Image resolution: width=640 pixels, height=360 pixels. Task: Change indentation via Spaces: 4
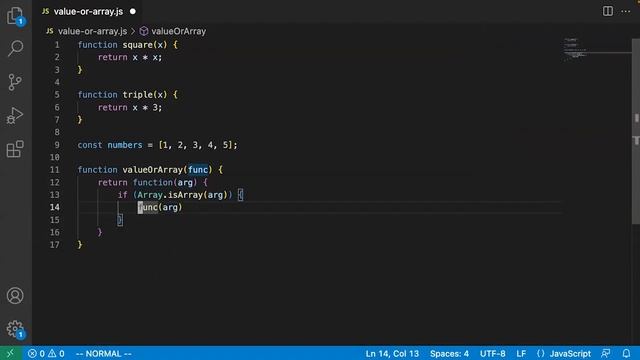(449, 353)
